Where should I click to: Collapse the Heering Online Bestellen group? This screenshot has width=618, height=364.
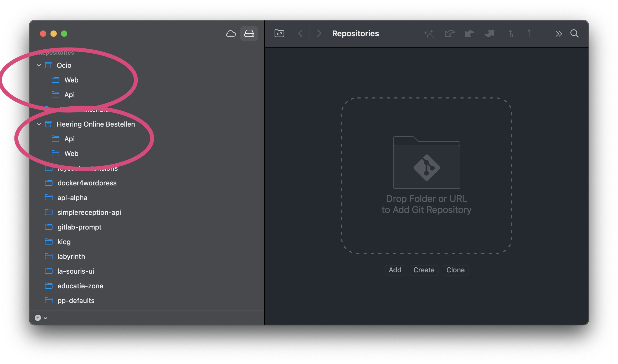click(x=39, y=124)
